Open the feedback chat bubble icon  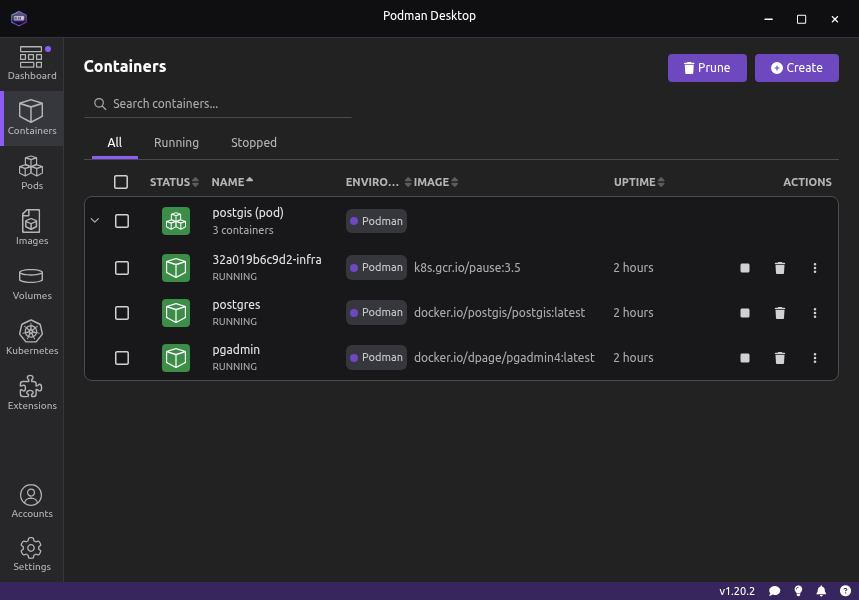774,591
